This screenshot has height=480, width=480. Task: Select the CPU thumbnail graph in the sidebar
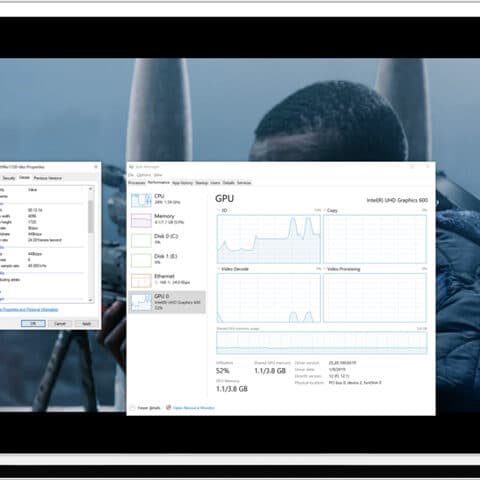click(x=141, y=200)
